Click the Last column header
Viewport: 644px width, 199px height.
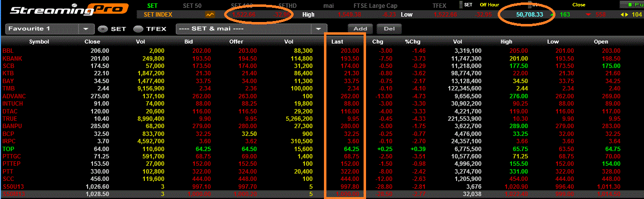(337, 42)
